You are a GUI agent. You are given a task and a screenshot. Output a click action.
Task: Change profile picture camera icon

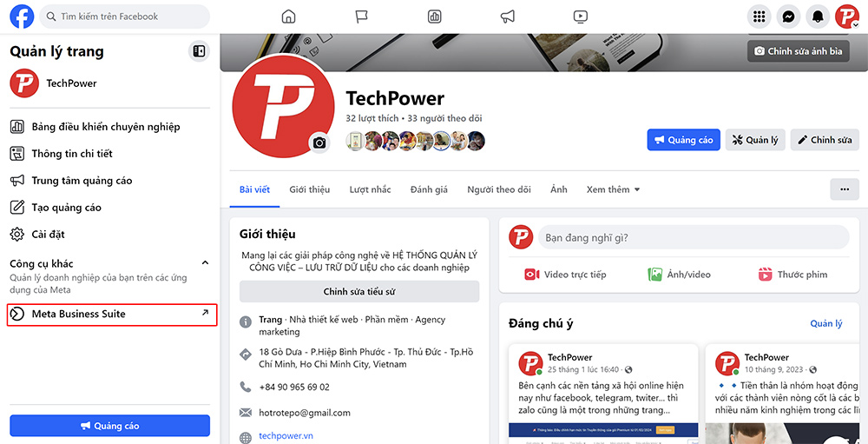[319, 143]
